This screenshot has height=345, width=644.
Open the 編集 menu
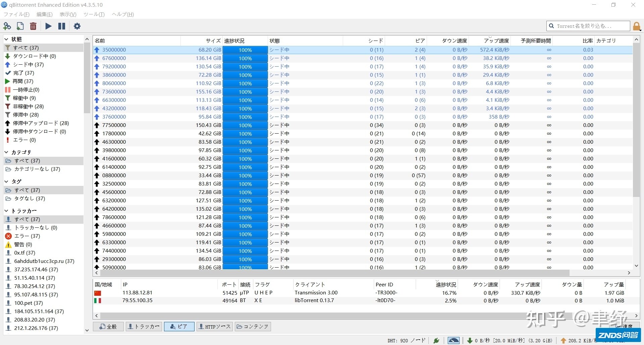click(44, 14)
